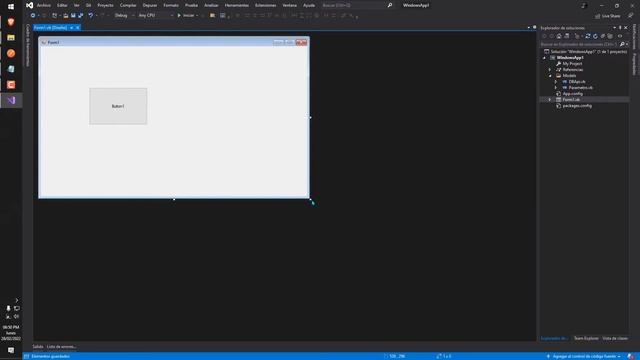Viewport: 640px width, 360px height.
Task: Open the Ayuda menu
Action: coord(309,5)
